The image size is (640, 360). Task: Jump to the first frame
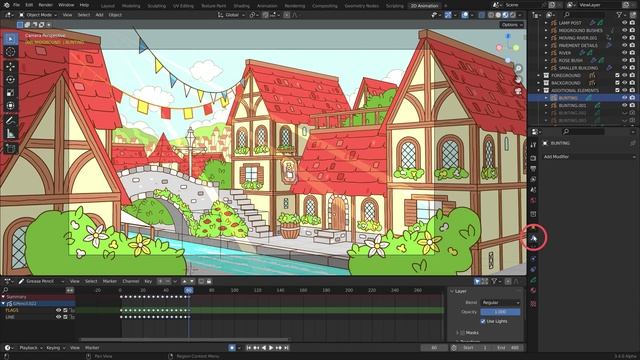tap(249, 348)
